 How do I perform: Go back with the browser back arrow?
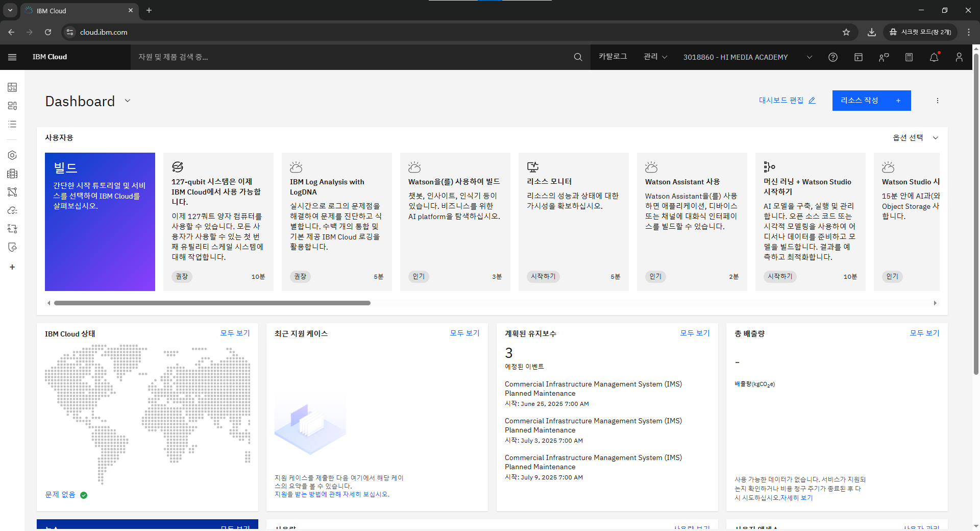coord(11,32)
